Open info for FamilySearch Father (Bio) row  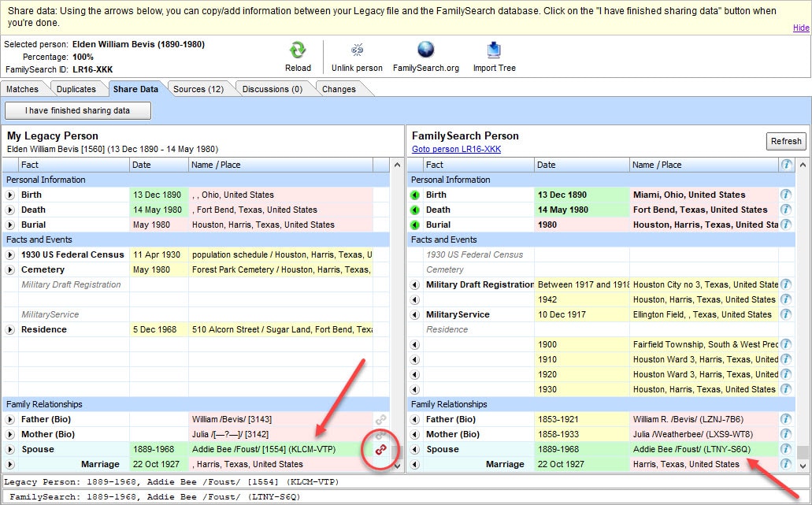pyautogui.click(x=786, y=419)
